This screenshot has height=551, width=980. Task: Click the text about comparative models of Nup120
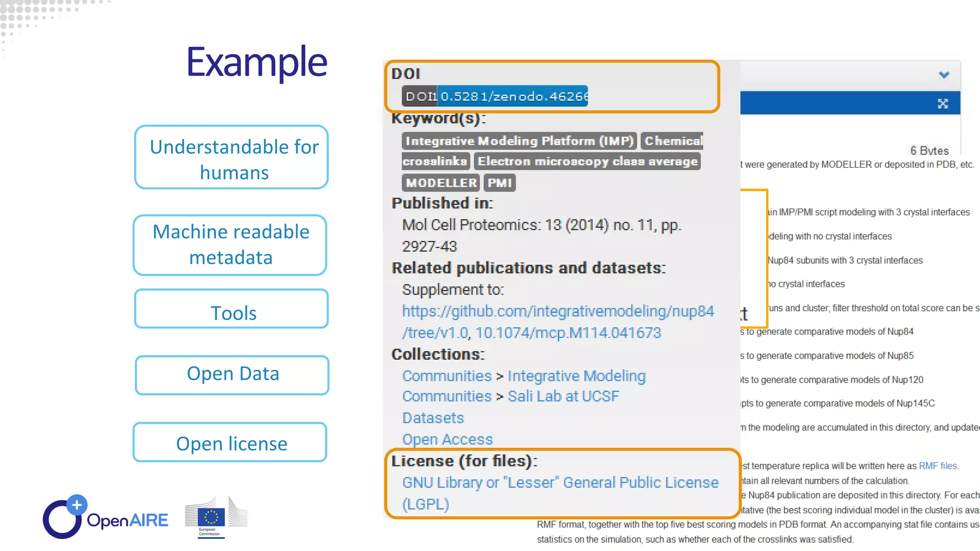[x=832, y=380]
